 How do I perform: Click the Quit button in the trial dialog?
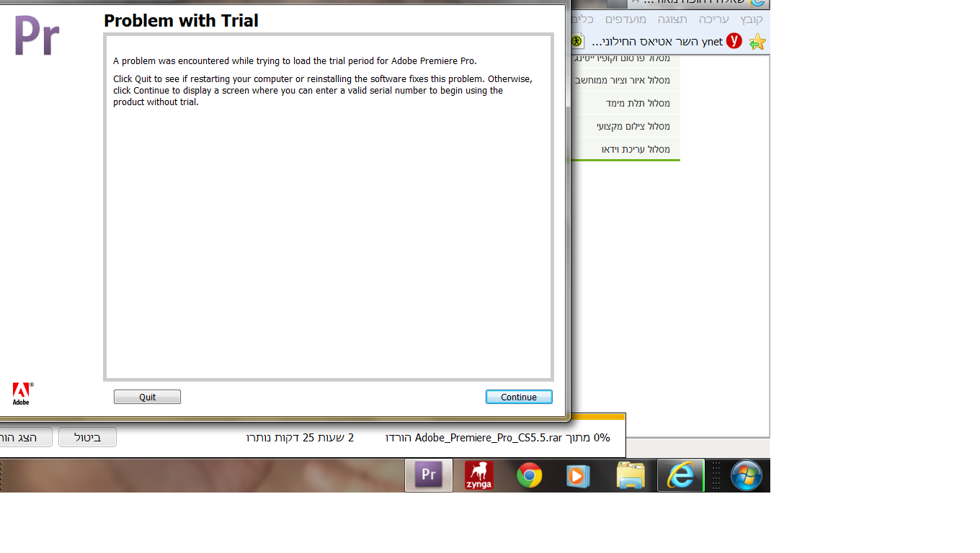click(x=147, y=397)
